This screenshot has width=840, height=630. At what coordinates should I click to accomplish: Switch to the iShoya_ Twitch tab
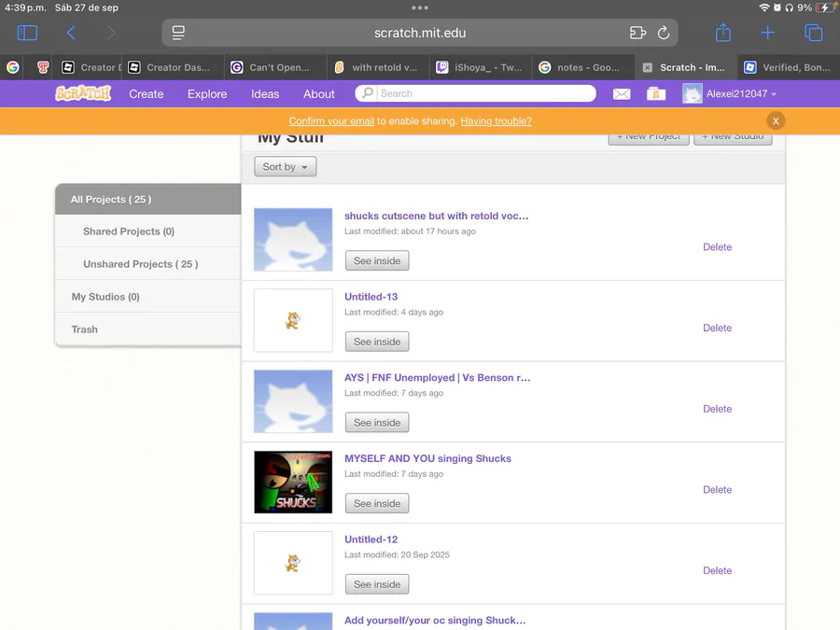click(481, 67)
